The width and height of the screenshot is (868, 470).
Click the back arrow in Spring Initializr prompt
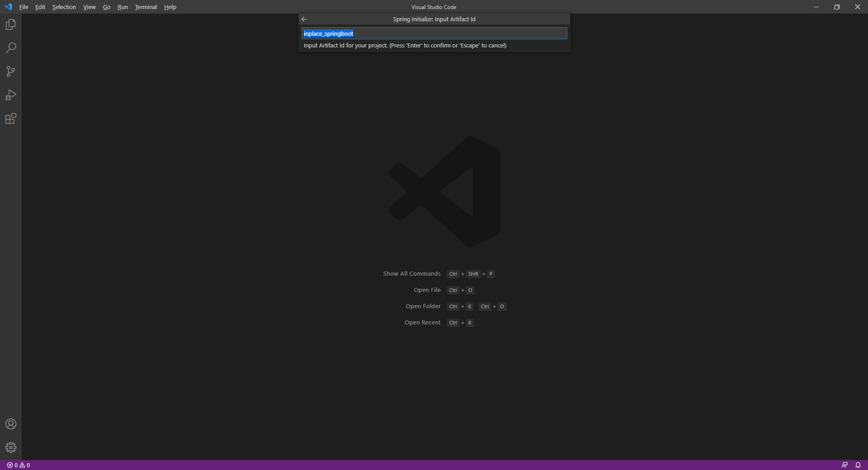[304, 19]
